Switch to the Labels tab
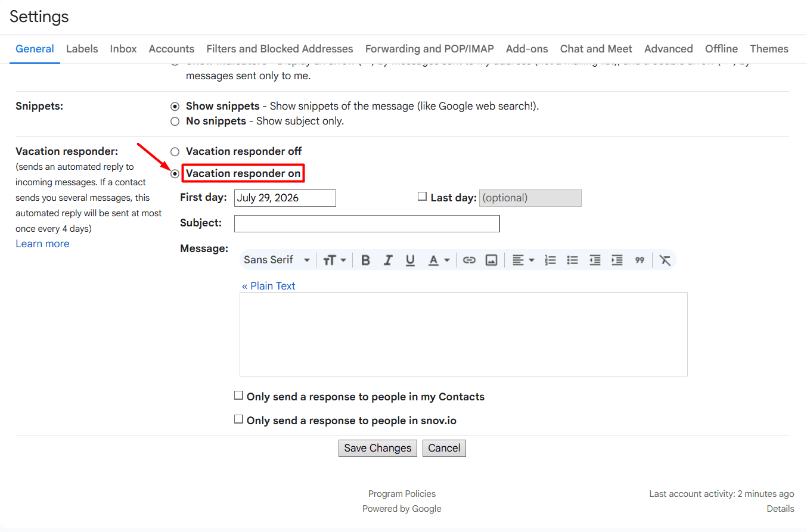This screenshot has width=807, height=532. pos(82,49)
